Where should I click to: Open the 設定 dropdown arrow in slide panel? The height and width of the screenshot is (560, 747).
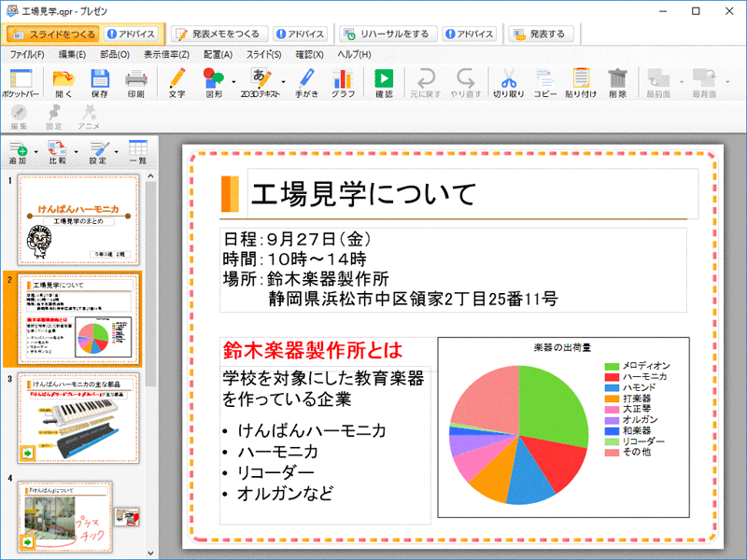click(115, 151)
